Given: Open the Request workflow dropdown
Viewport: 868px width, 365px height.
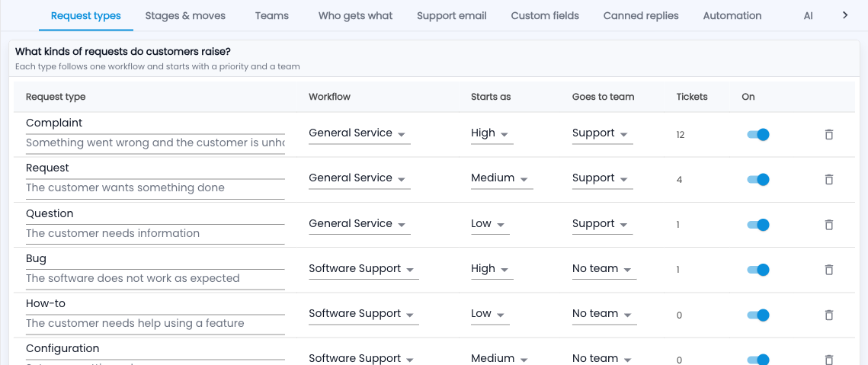Looking at the screenshot, I should (x=359, y=178).
